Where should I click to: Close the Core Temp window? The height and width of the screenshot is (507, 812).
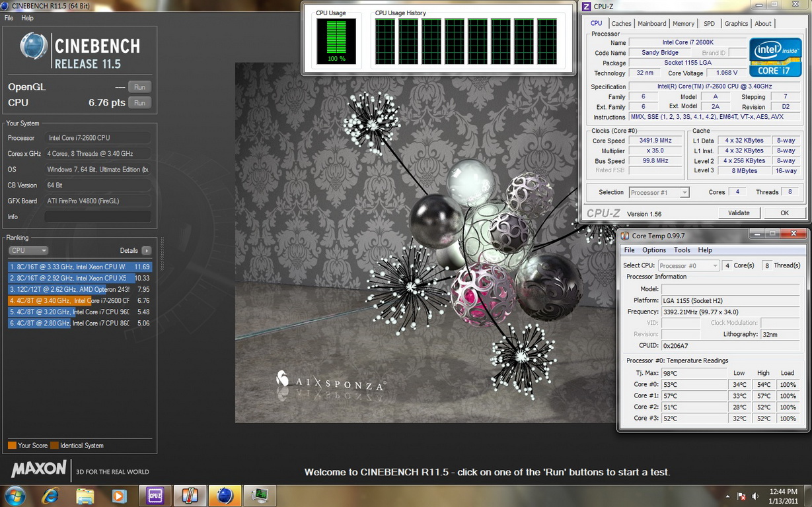[x=794, y=234]
